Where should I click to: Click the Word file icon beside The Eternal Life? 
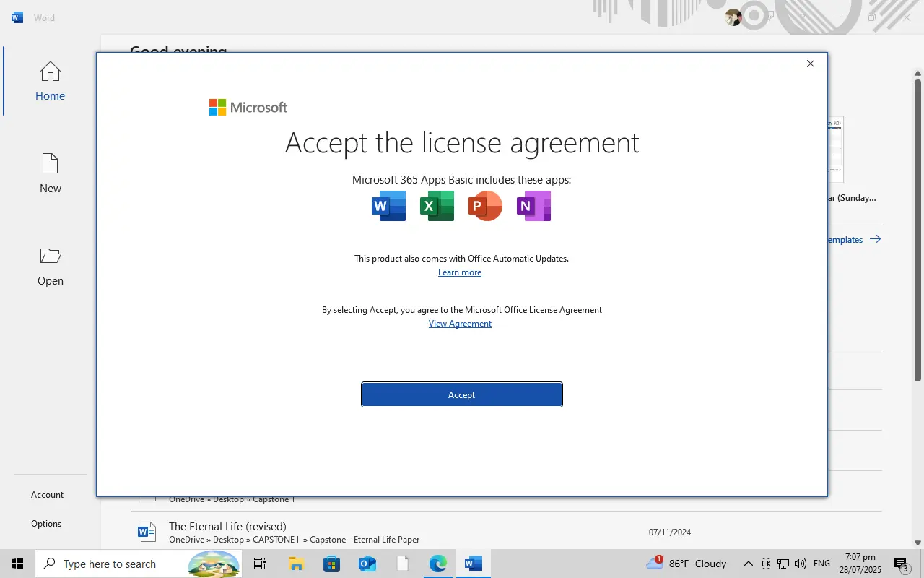coord(147,532)
